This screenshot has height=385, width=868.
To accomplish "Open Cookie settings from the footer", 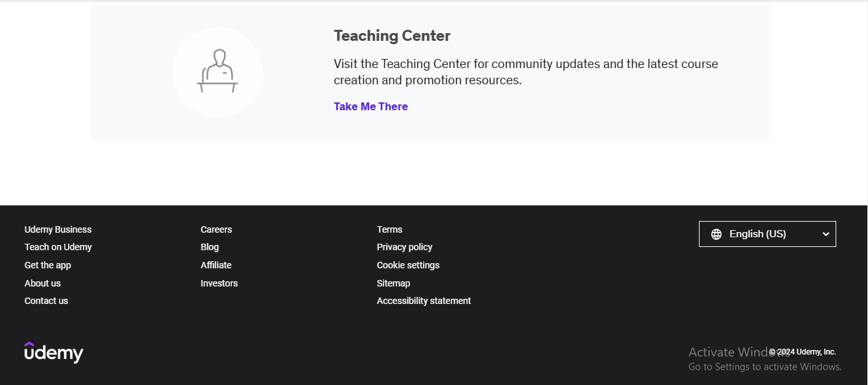I will click(x=408, y=264).
